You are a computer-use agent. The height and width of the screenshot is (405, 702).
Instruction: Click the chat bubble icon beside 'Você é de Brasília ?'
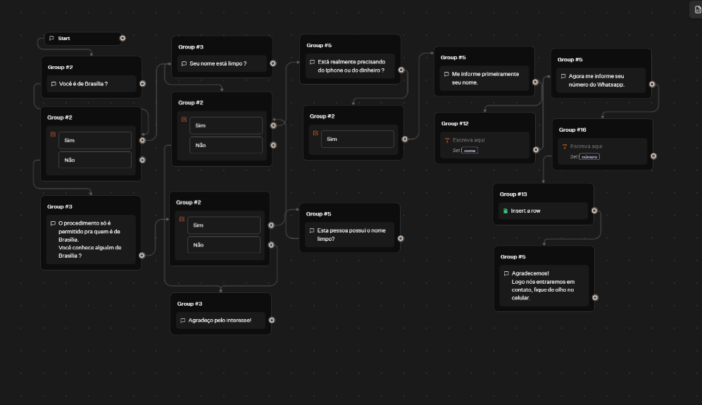point(53,84)
